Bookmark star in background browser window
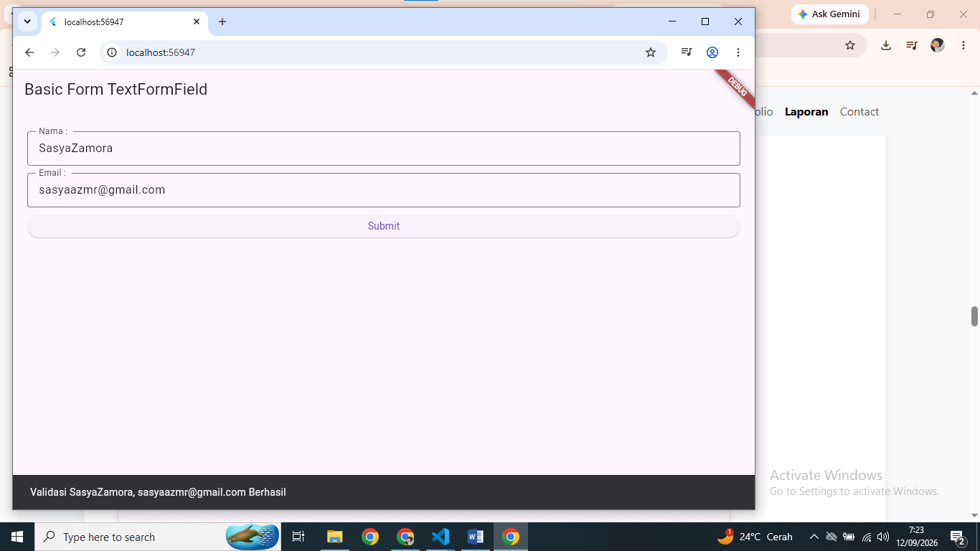The width and height of the screenshot is (980, 551). (850, 45)
